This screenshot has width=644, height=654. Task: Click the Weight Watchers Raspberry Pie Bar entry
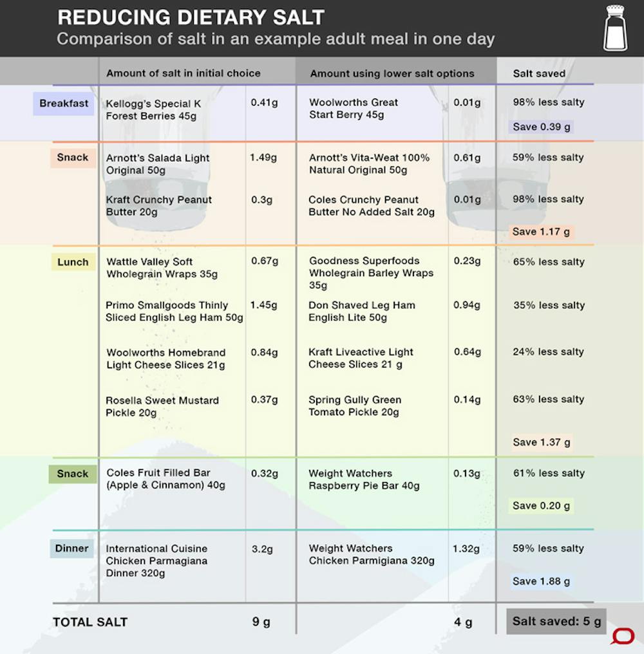click(x=364, y=480)
